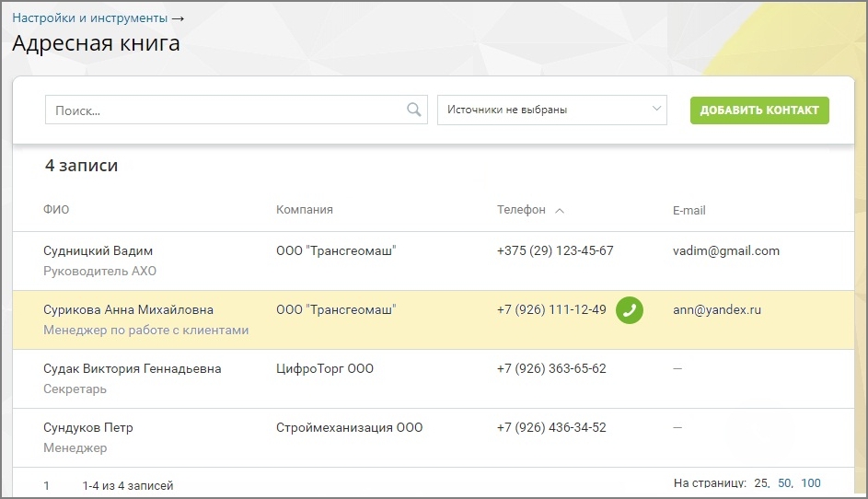Click phone +375 (29) 123-45-67
The image size is (868, 499).
[x=555, y=251]
